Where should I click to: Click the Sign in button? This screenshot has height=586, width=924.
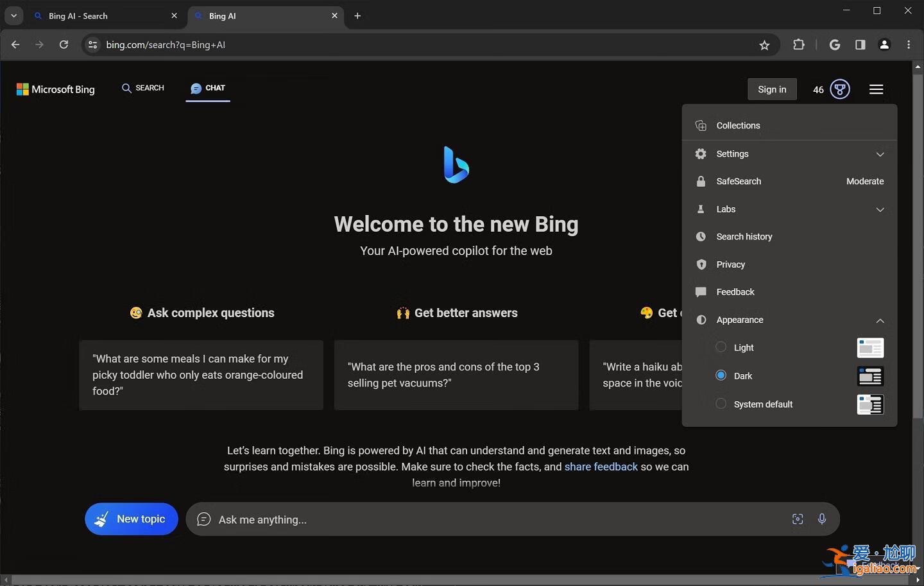coord(772,89)
